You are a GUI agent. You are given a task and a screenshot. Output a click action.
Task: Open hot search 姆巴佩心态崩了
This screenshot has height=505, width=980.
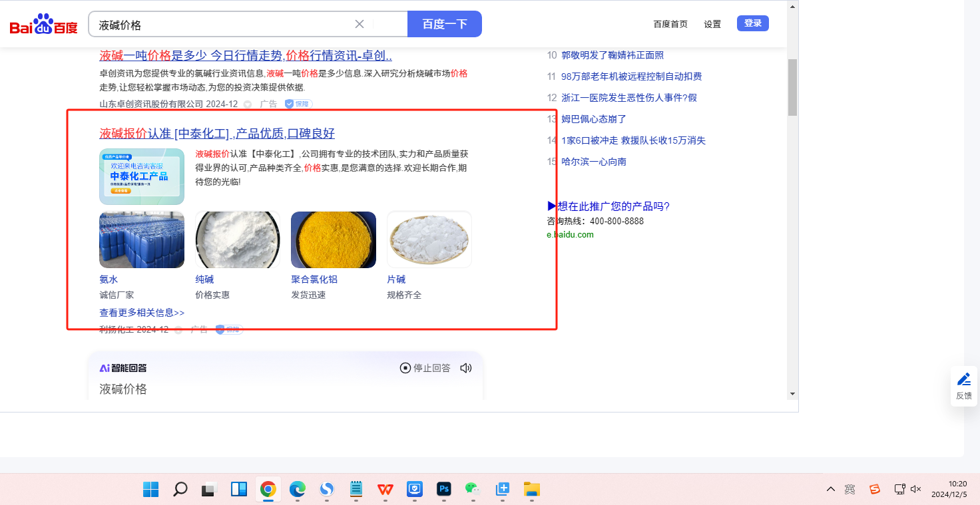tap(594, 119)
